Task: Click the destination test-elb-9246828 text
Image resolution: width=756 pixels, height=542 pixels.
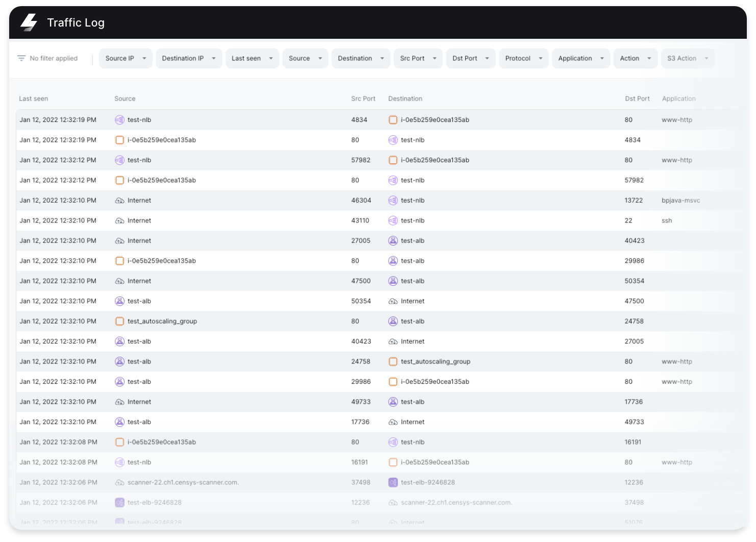Action: 427,482
